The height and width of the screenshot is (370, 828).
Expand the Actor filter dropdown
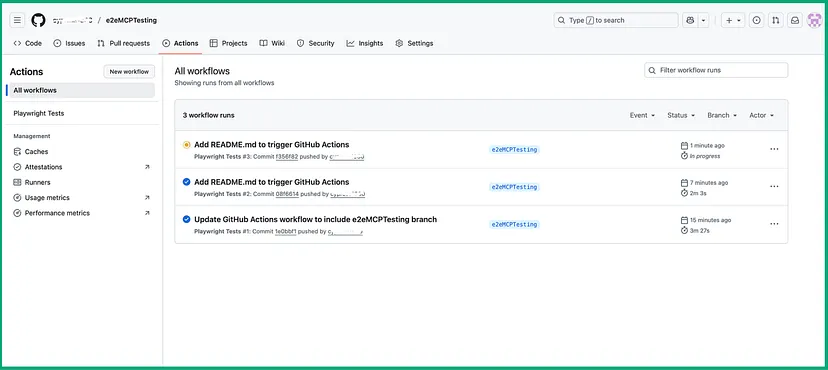click(762, 115)
